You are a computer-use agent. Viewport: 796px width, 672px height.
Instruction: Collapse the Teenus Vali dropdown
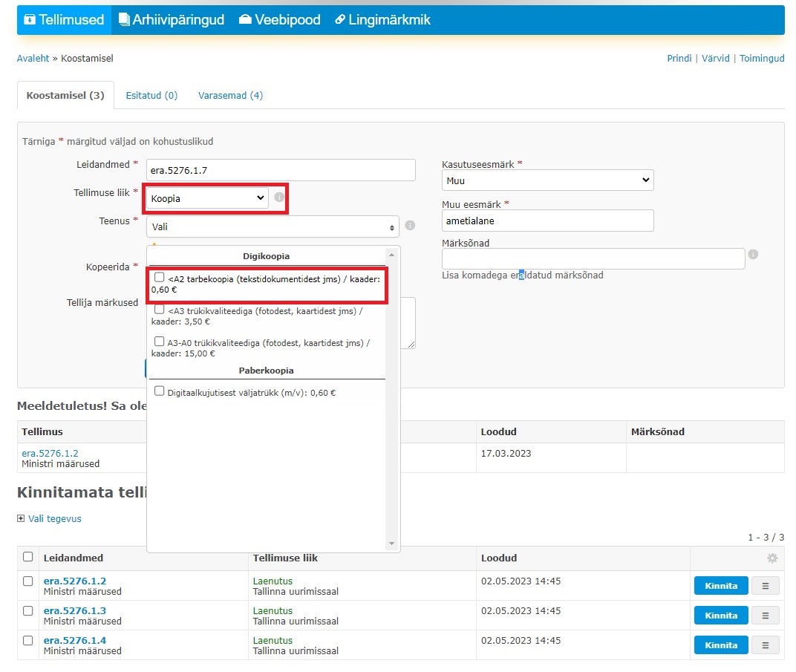point(273,227)
